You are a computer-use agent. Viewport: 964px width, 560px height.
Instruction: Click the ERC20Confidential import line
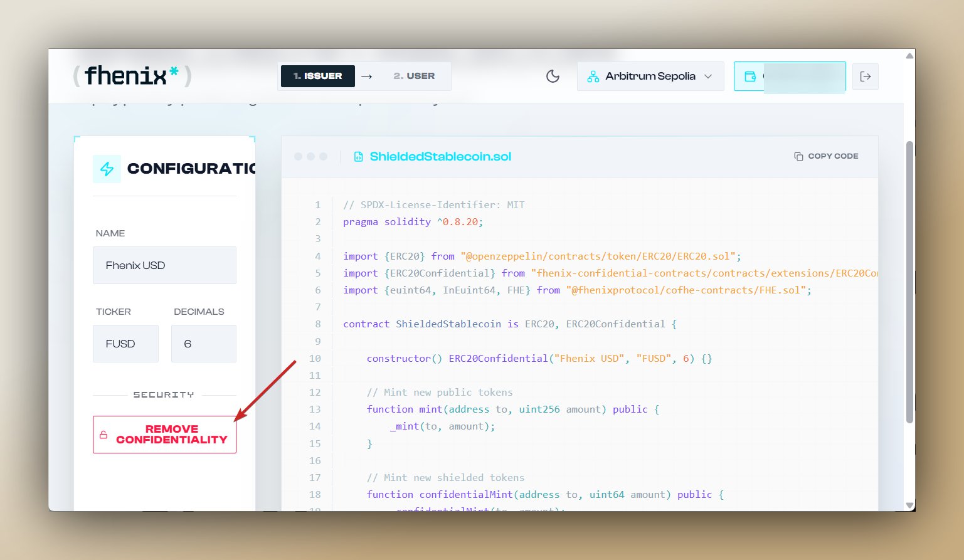610,273
